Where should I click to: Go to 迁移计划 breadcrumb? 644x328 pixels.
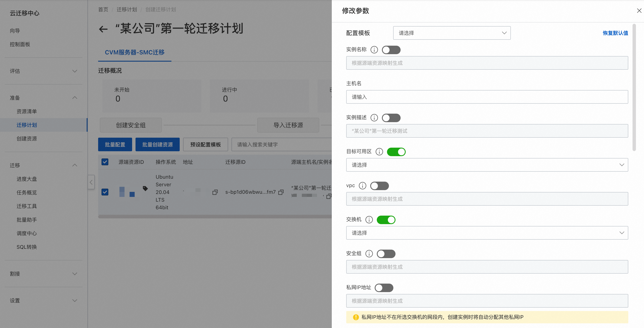coord(127,10)
